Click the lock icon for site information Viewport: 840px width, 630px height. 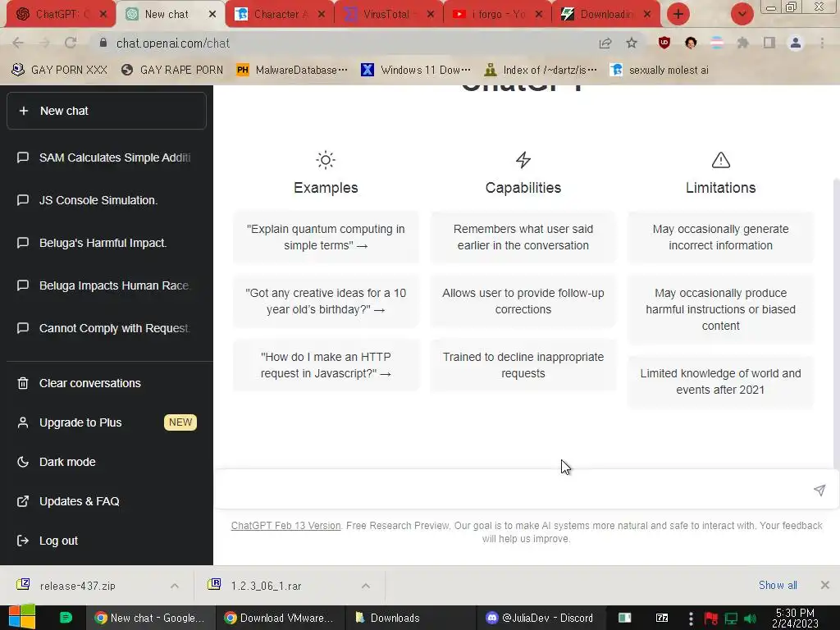pyautogui.click(x=103, y=43)
